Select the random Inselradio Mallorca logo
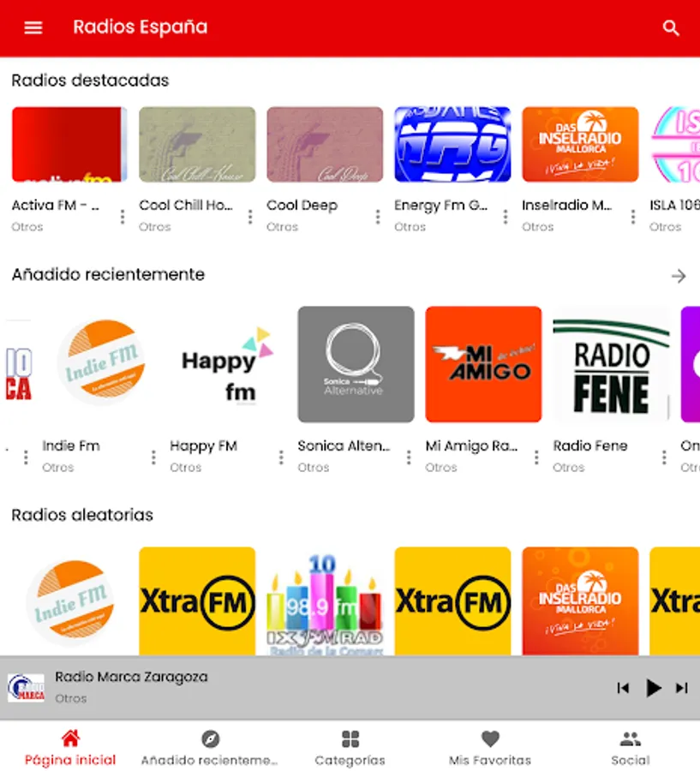This screenshot has height=771, width=700. click(580, 601)
